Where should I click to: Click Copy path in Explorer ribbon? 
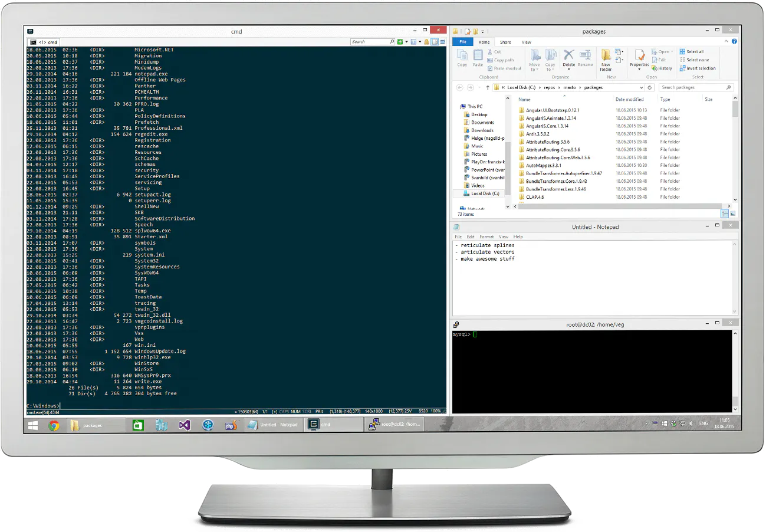[x=501, y=60]
